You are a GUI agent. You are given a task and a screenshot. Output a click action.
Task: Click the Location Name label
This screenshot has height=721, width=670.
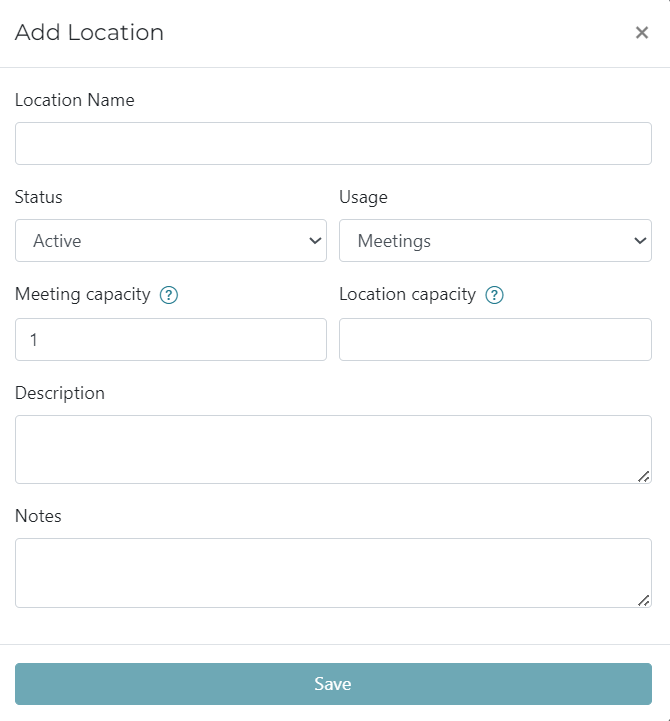[x=74, y=100]
